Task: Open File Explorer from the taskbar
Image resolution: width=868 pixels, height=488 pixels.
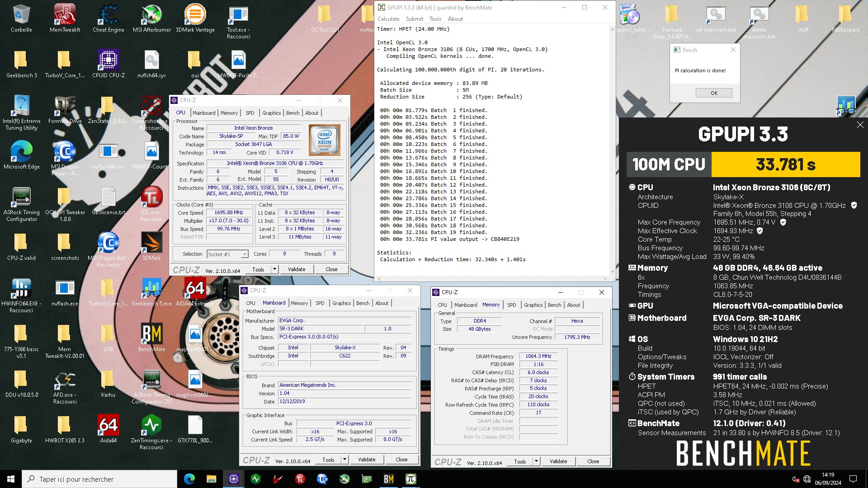Action: tap(211, 479)
